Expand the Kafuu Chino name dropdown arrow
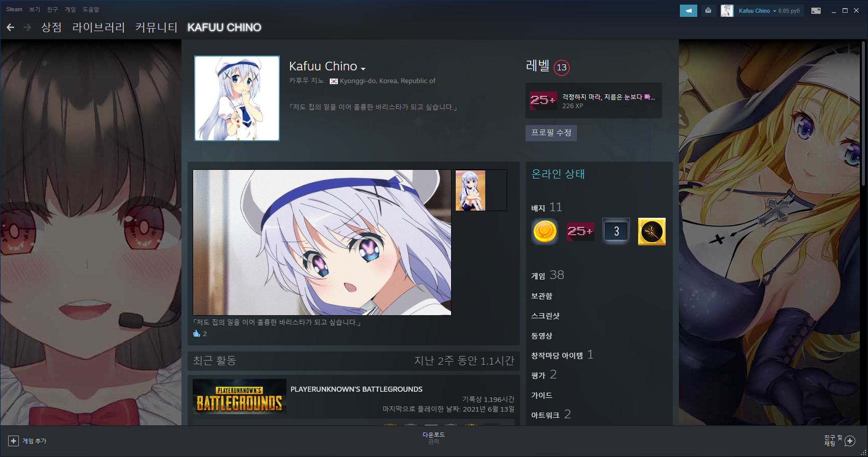The image size is (868, 457). click(363, 68)
